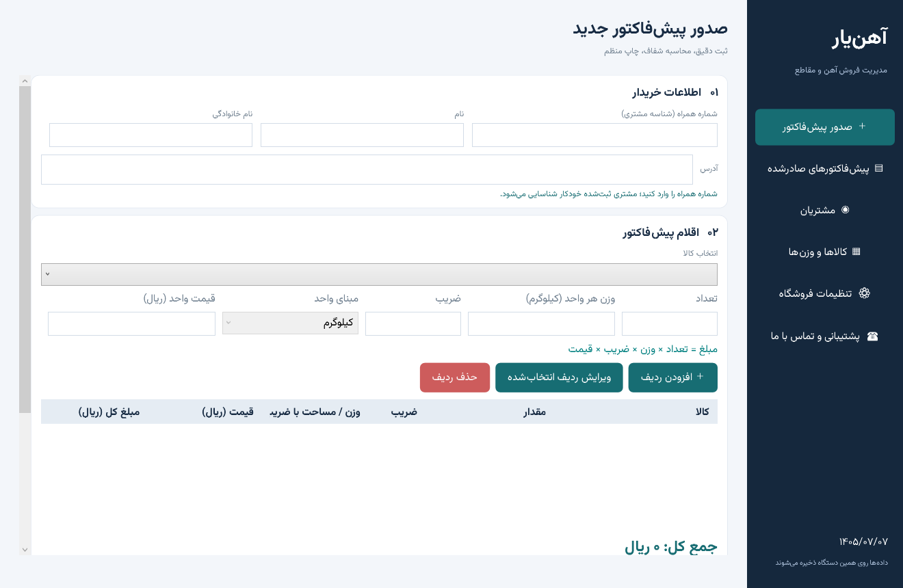Expand the انتخاب کالا dropdown
Image resolution: width=903 pixels, height=588 pixels.
click(379, 274)
